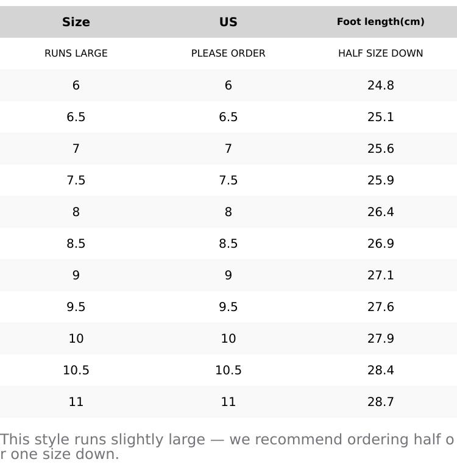Click the RUNS LARGE notice cell
This screenshot has width=457, height=476.
(76, 54)
